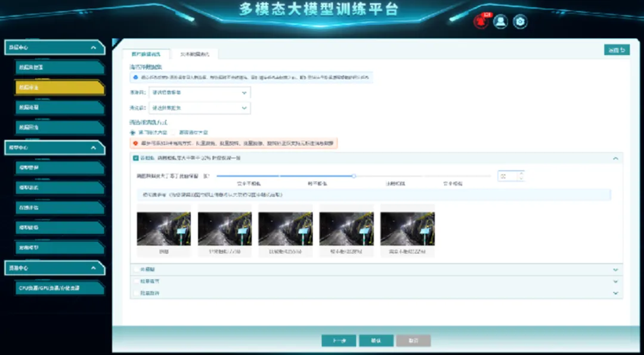
Task: Click the user profile avatar icon
Action: 500,22
